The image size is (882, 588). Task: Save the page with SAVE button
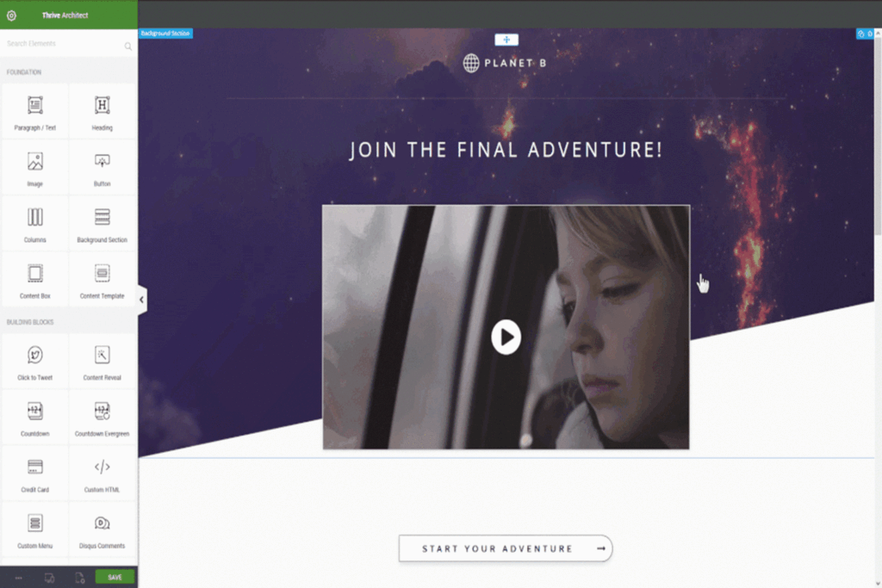[x=115, y=578]
